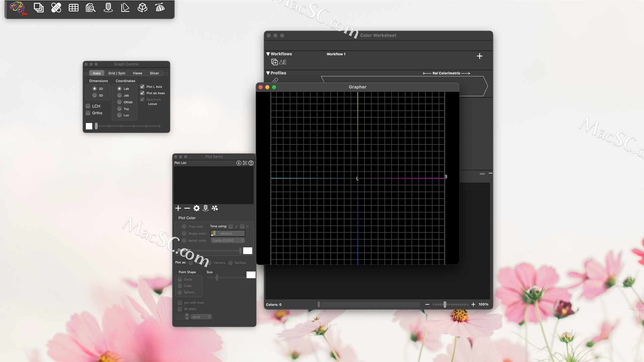Uncheck Plot L Axis
Image resolution: width=644 pixels, height=362 pixels.
pos(142,86)
